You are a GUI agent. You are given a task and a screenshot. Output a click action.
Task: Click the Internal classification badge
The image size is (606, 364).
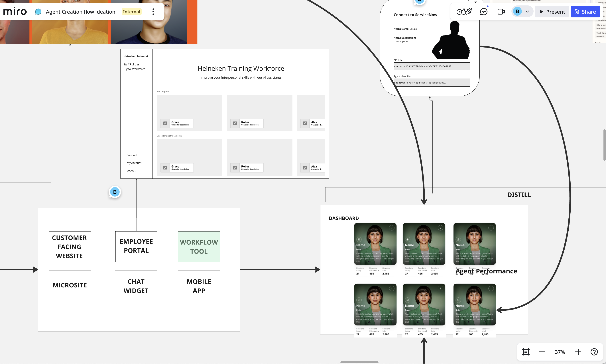tap(132, 12)
